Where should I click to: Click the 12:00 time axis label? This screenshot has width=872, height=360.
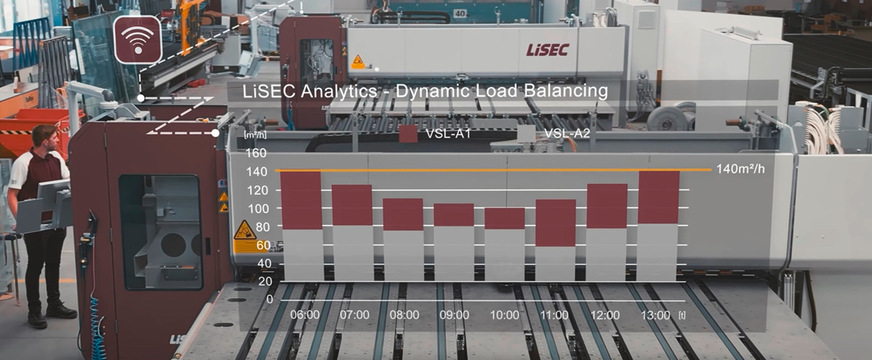tap(605, 315)
